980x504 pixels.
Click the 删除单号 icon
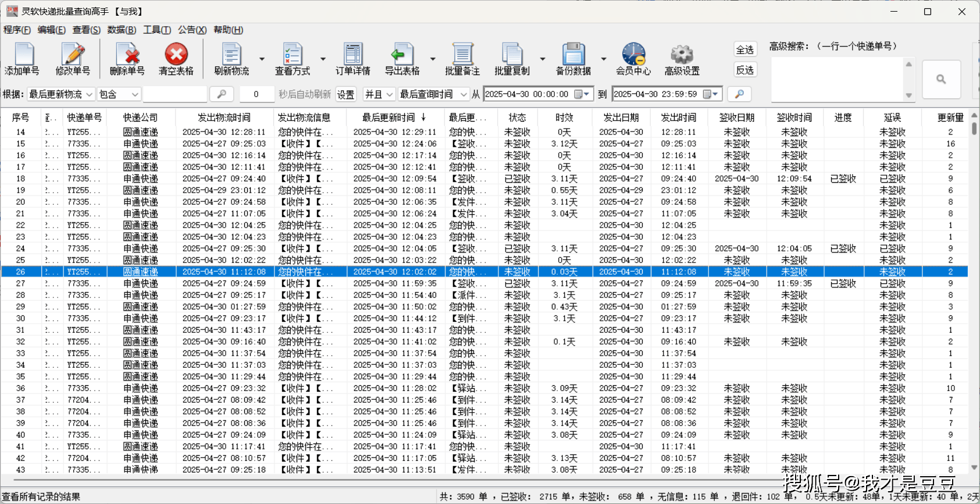click(127, 55)
